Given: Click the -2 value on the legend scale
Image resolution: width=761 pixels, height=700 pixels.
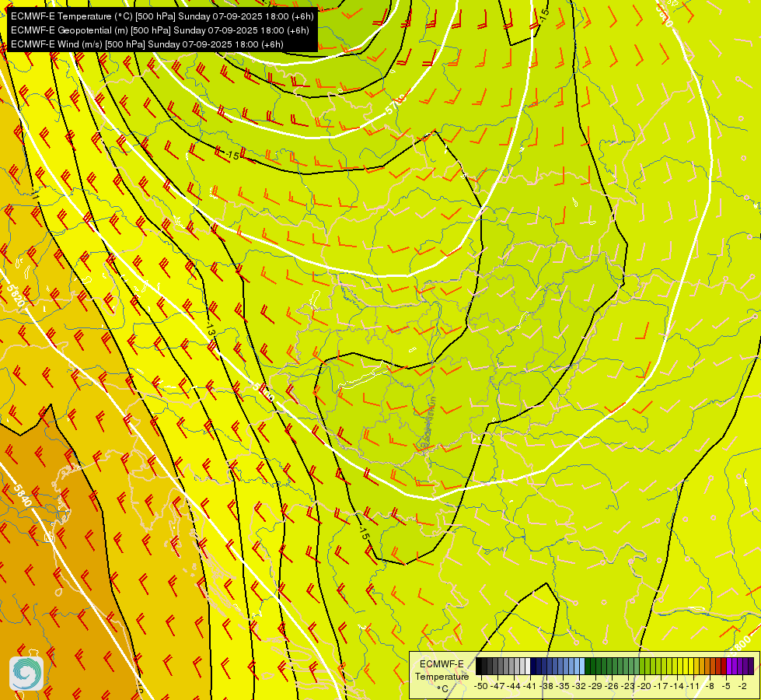Looking at the screenshot, I should (x=742, y=687).
